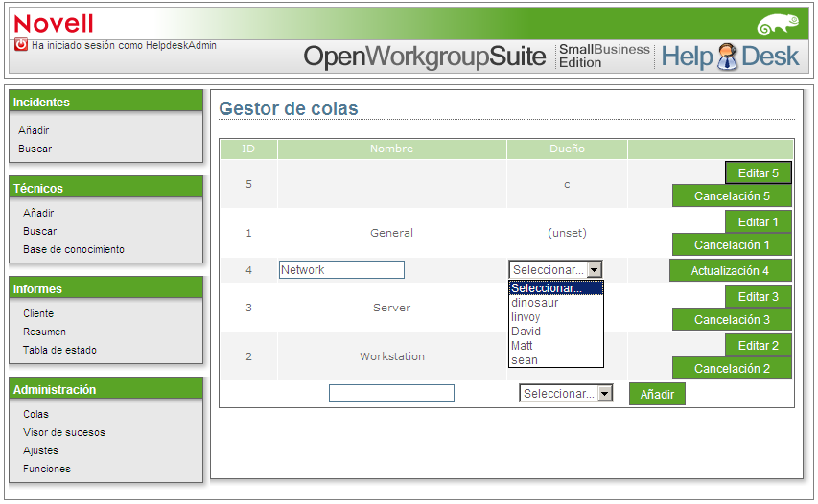
Task: Click the Técnicos panel header
Action: pyautogui.click(x=105, y=187)
